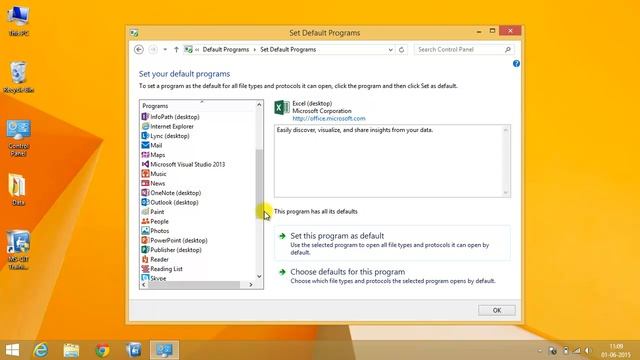Choose Reader from the programs list
The image size is (640, 360).
pos(155,259)
